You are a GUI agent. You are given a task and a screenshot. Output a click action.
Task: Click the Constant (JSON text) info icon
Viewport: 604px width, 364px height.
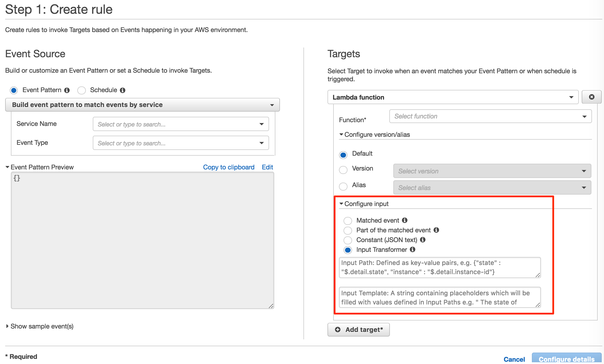423,240
